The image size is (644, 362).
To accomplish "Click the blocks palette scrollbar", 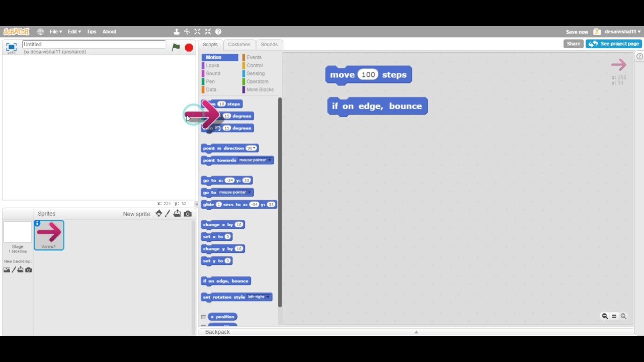I will [x=280, y=202].
